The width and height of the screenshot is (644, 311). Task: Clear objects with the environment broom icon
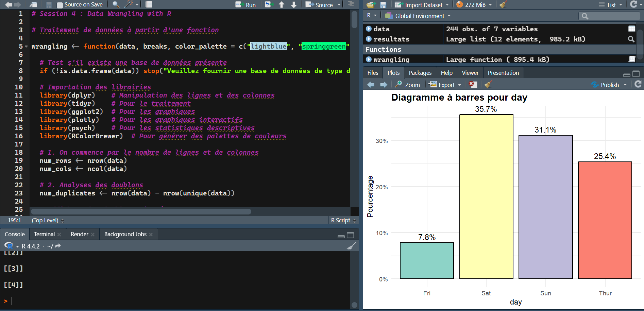(x=503, y=4)
